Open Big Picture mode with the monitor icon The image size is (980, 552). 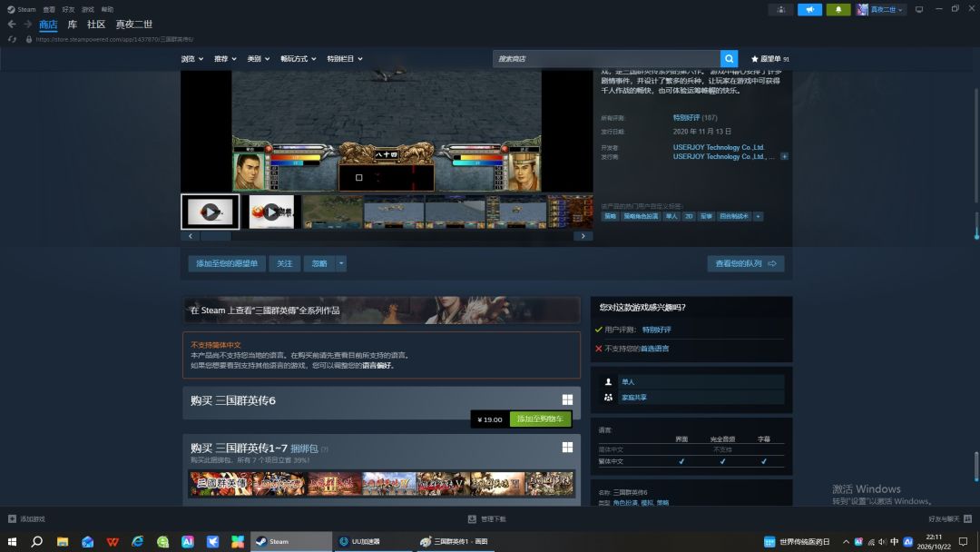pyautogui.click(x=918, y=9)
